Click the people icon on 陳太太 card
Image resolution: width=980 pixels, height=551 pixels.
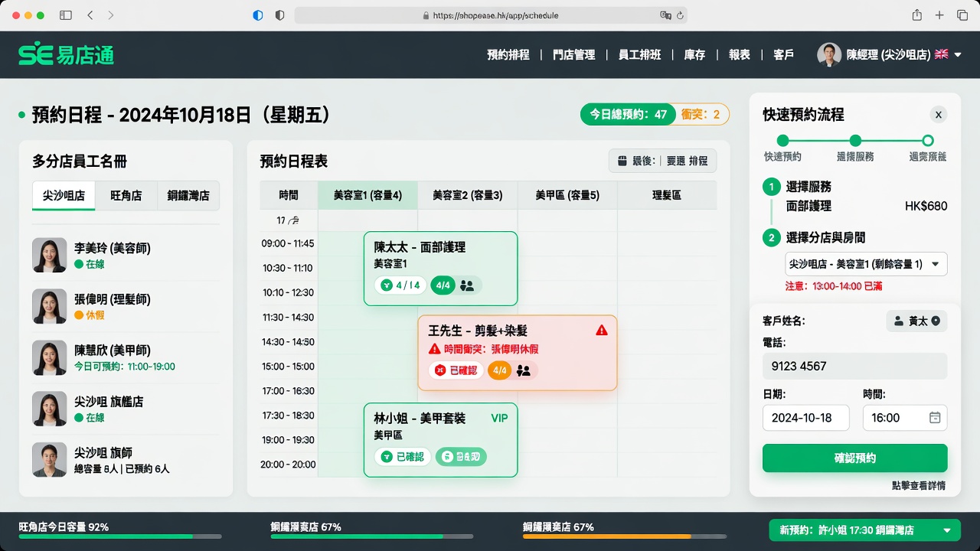pos(467,285)
